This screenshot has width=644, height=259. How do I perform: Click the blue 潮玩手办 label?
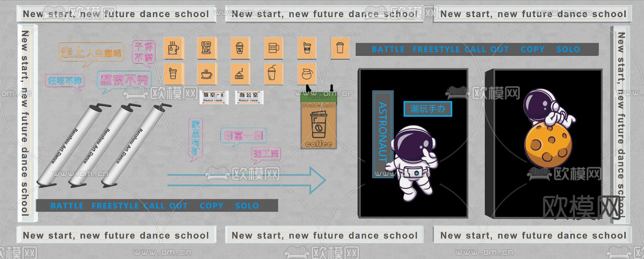(x=428, y=109)
